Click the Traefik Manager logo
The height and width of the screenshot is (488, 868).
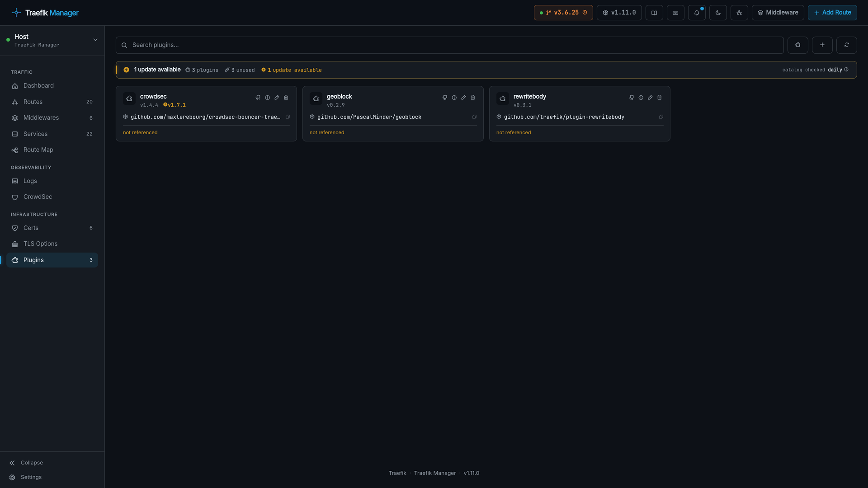(45, 13)
